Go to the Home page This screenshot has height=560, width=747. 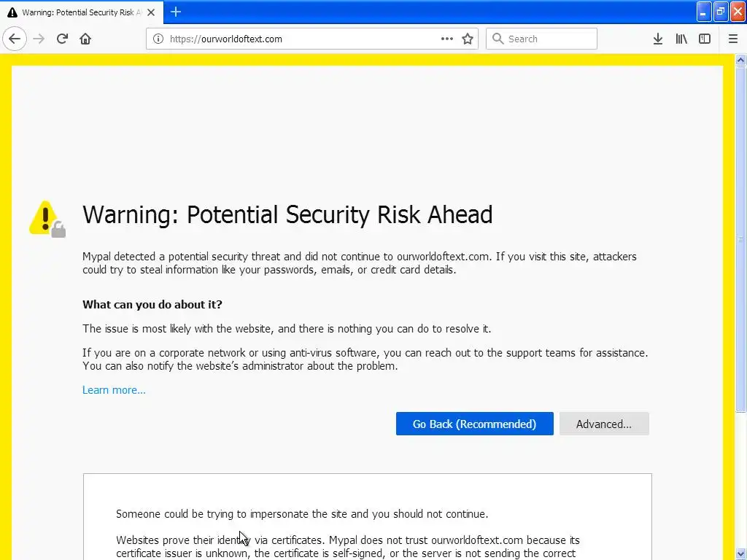coord(85,39)
